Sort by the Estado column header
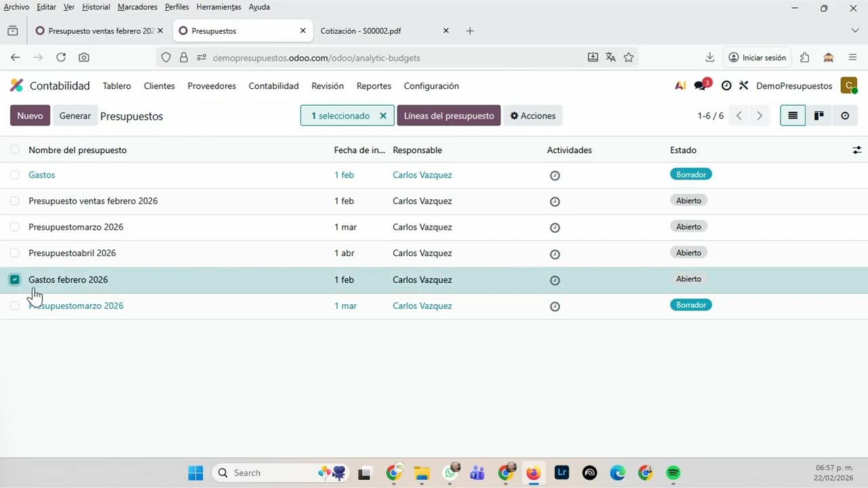The height and width of the screenshot is (488, 868). [683, 150]
